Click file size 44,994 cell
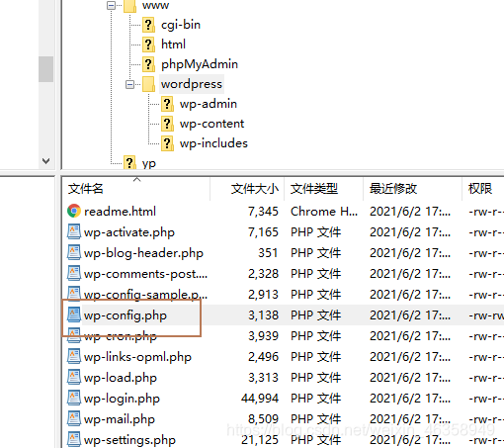Viewport: 504px width, 448px height. point(260,399)
